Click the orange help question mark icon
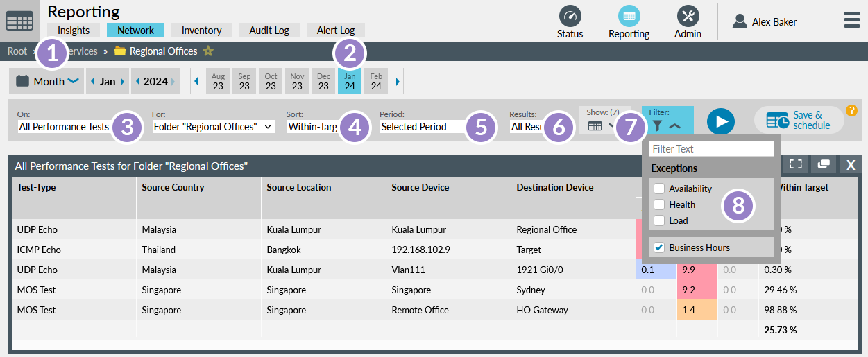Viewport: 868px width, 357px height. coord(851,110)
